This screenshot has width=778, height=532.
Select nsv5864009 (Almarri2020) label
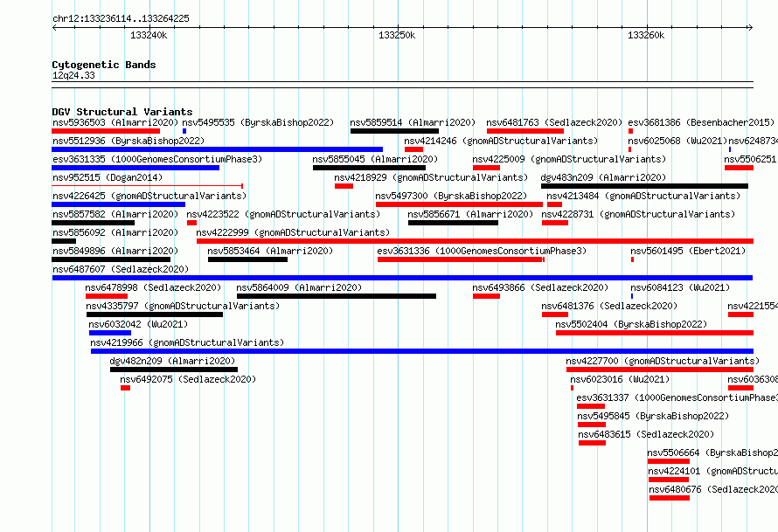point(299,287)
